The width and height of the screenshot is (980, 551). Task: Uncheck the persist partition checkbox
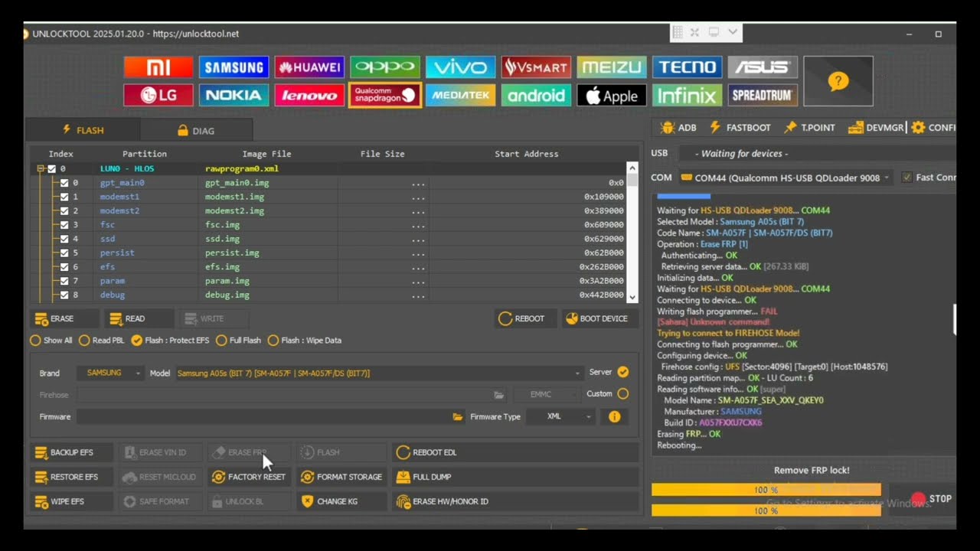coord(64,253)
